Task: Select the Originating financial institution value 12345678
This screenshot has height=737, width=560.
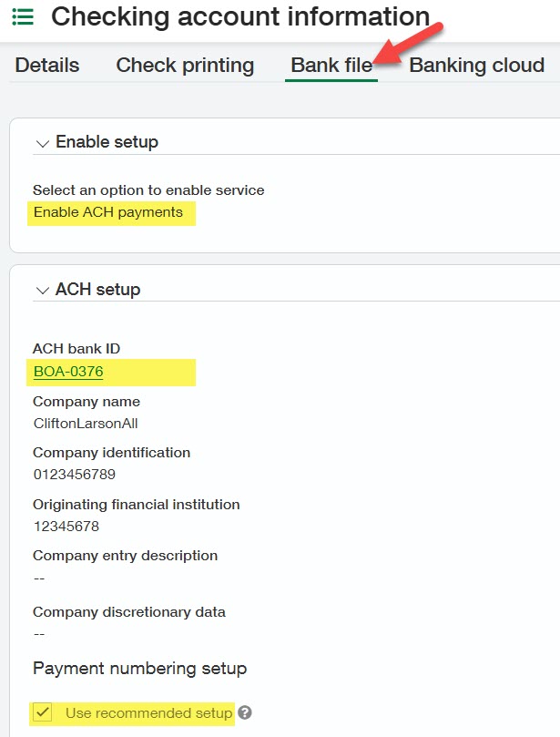Action: click(65, 525)
